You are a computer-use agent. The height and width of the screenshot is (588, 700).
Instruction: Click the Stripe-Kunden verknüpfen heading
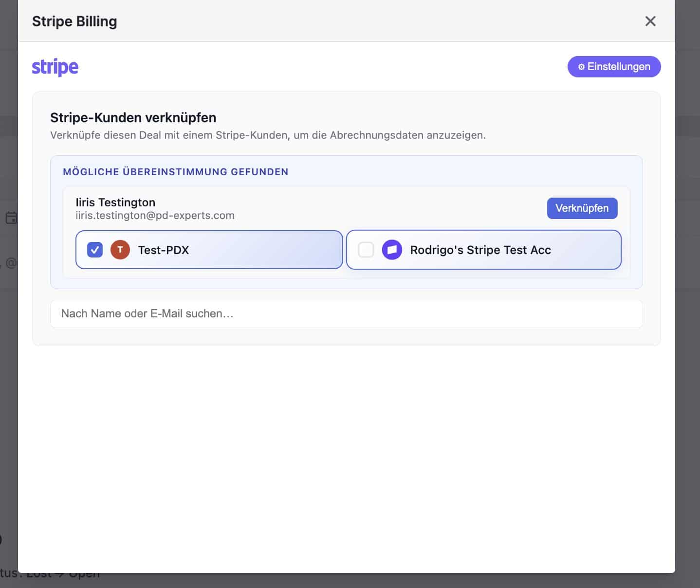tap(133, 118)
